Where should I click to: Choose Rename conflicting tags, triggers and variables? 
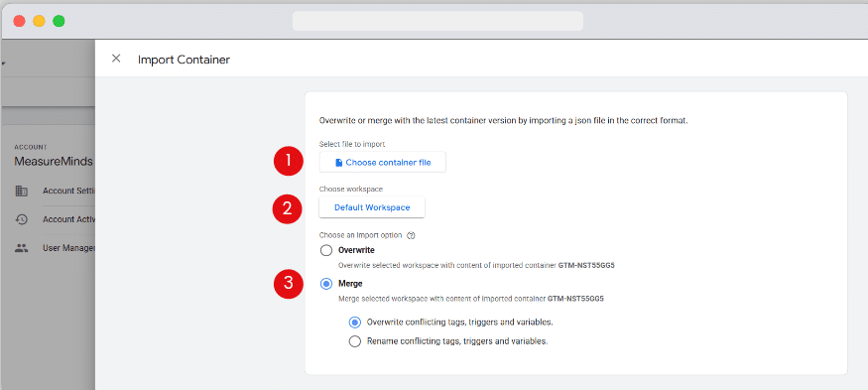tap(355, 341)
